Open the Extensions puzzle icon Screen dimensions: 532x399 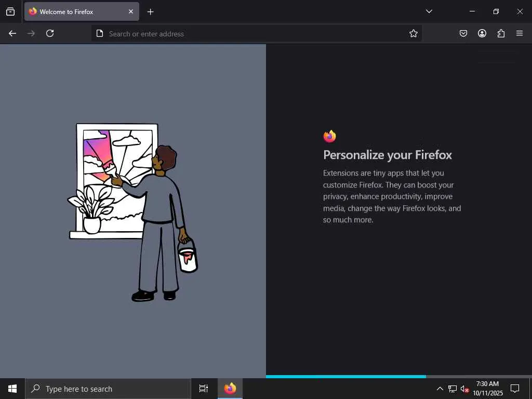click(x=501, y=33)
